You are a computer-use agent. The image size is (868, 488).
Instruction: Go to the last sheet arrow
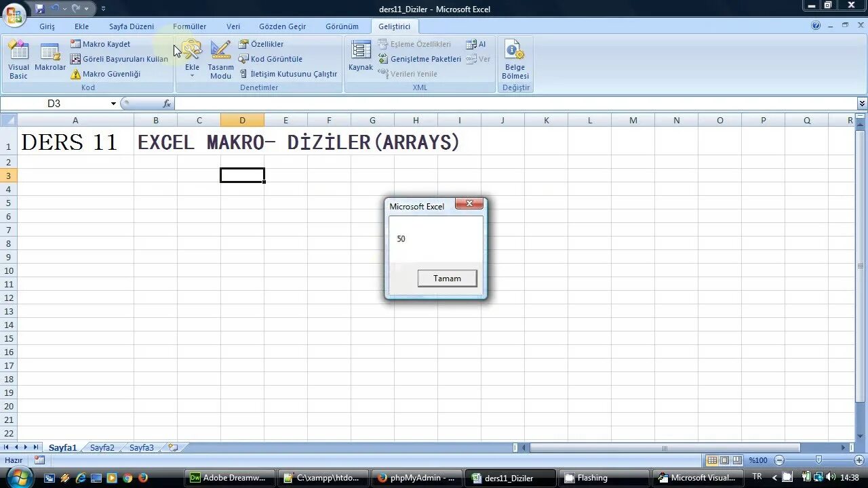click(x=36, y=447)
